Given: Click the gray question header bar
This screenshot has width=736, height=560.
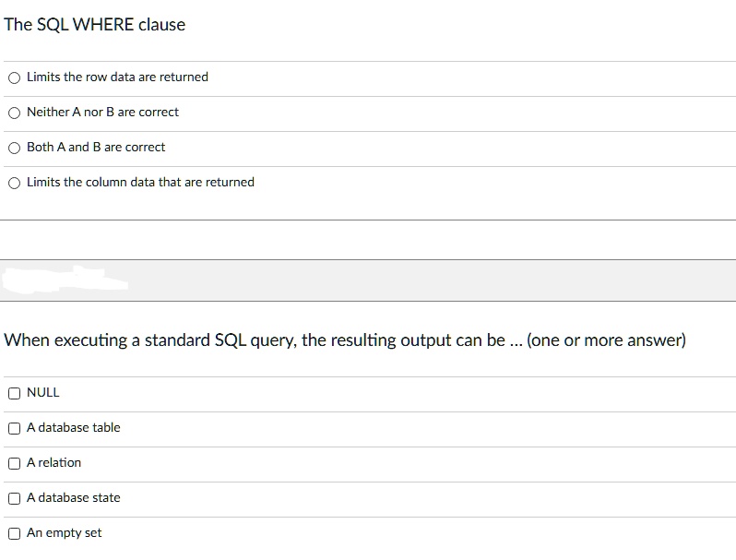Looking at the screenshot, I should (368, 280).
